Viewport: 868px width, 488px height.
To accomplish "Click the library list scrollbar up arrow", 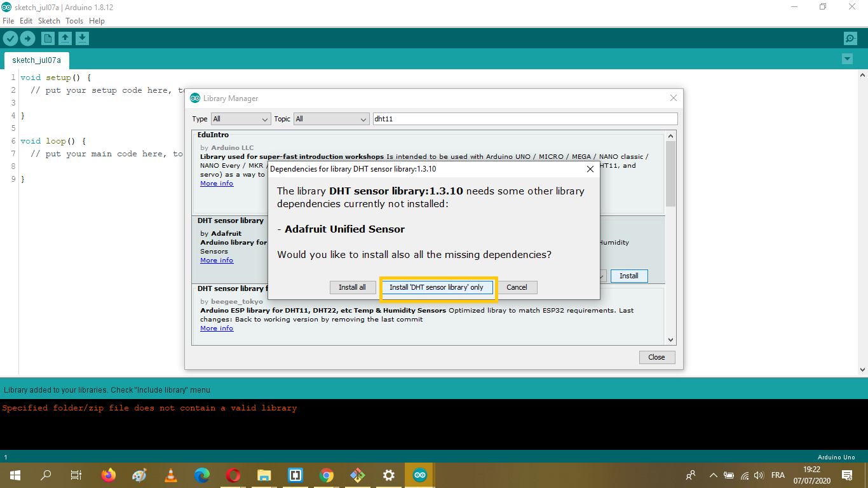I will [671, 137].
